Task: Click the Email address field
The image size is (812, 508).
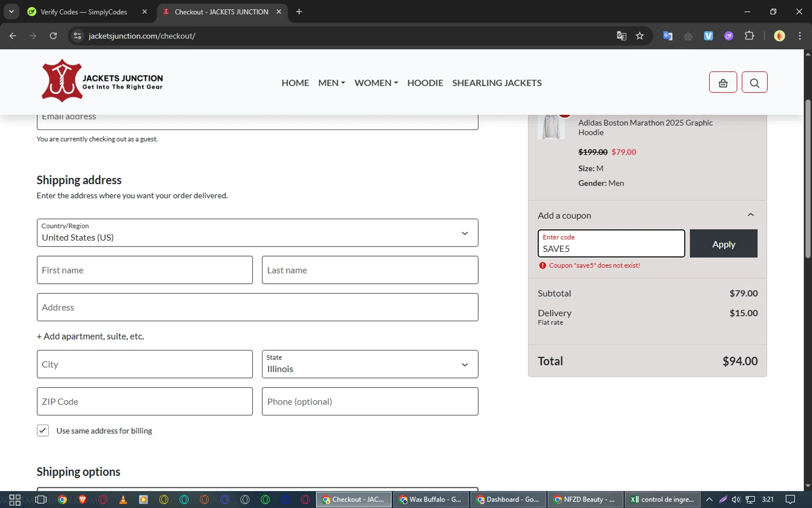Action: coord(257,121)
